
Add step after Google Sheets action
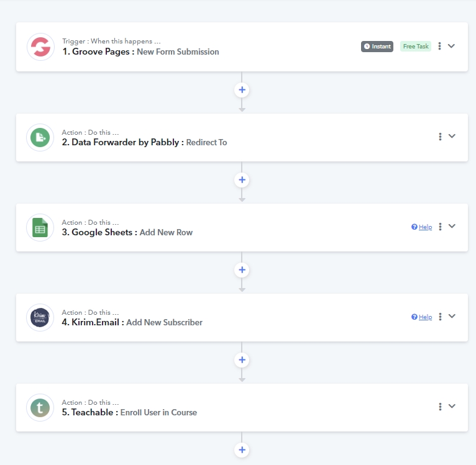[242, 270]
